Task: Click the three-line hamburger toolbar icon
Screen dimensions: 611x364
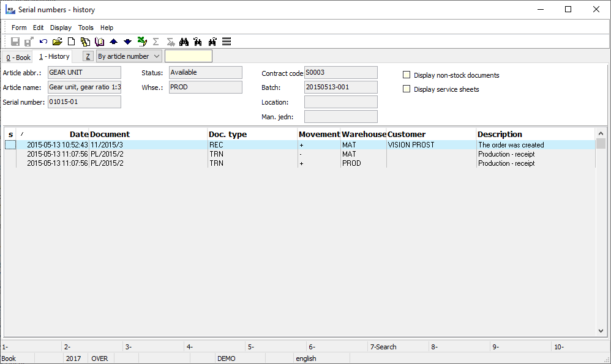Action: coord(227,42)
